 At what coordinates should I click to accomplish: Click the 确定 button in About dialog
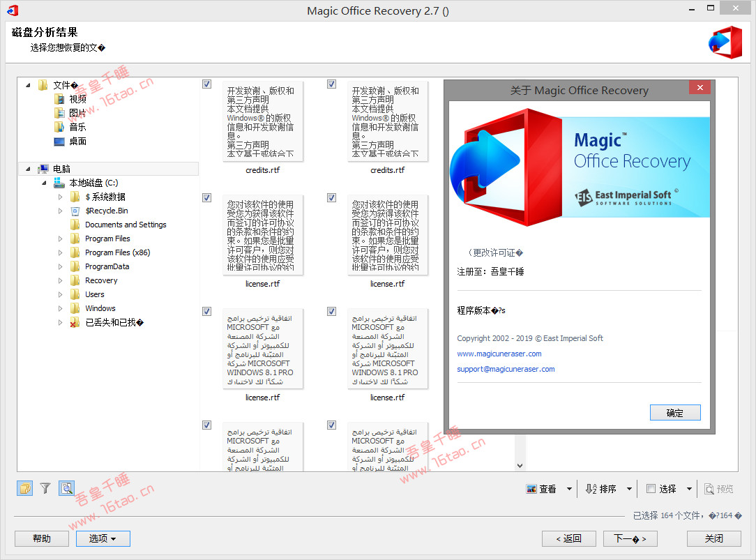coord(674,413)
